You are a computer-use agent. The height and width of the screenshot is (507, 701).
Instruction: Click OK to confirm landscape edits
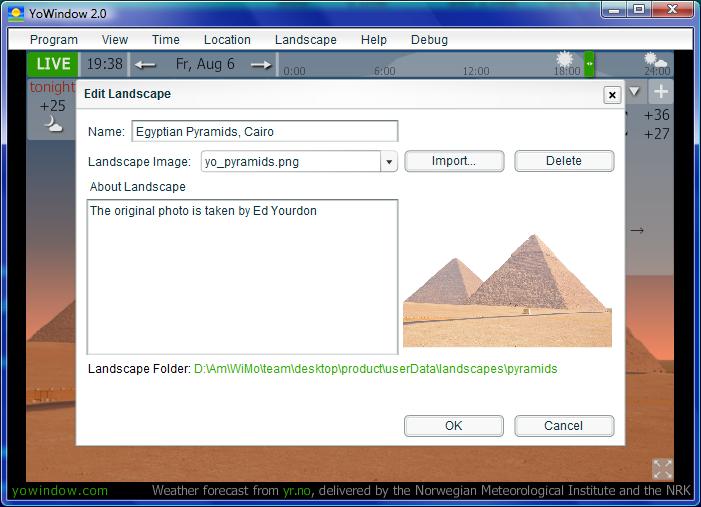click(x=454, y=426)
